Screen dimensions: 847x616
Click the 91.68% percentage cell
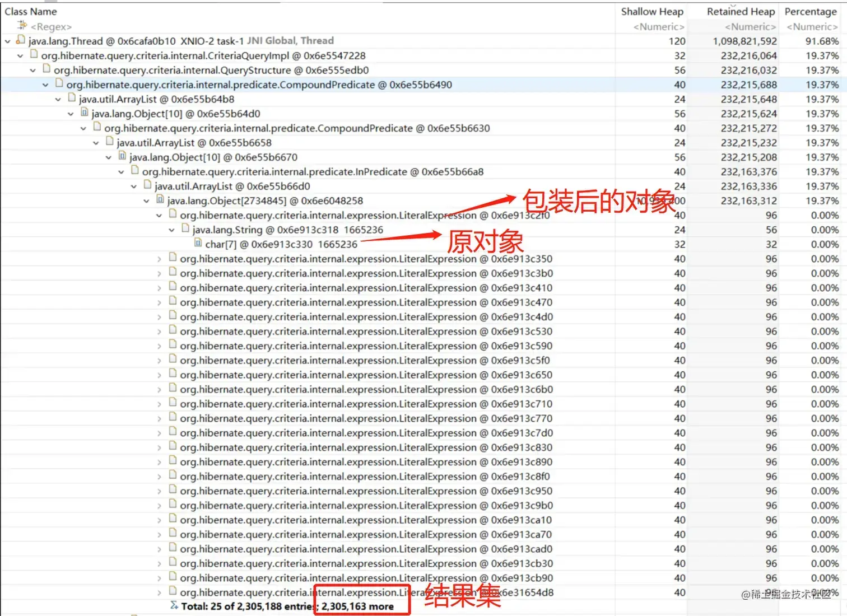[x=822, y=41]
